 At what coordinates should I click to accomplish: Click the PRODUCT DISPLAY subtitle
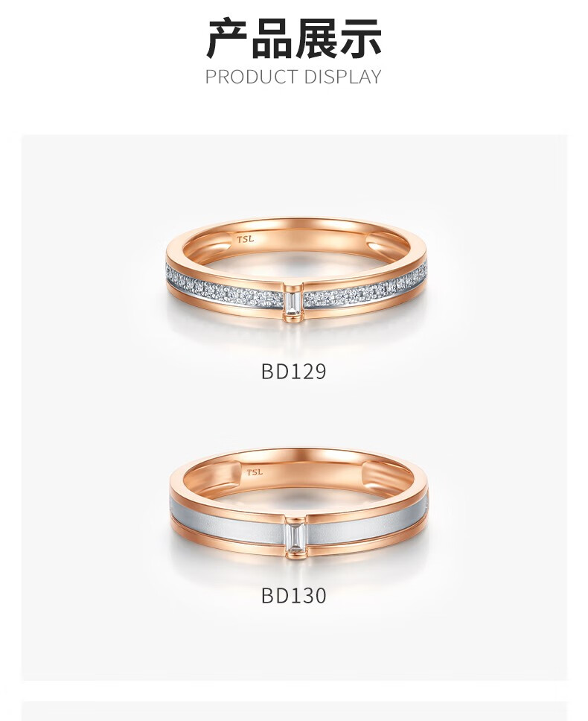click(x=293, y=77)
